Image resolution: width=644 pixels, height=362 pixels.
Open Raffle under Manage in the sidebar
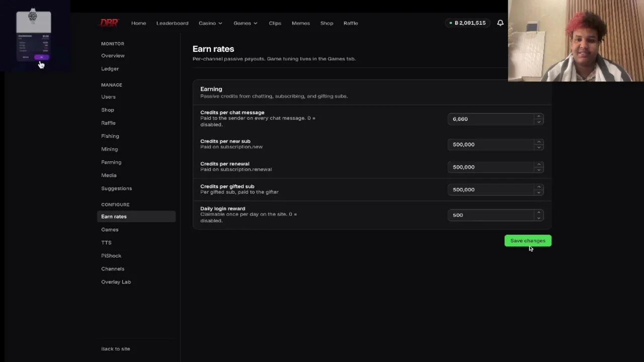coord(108,123)
